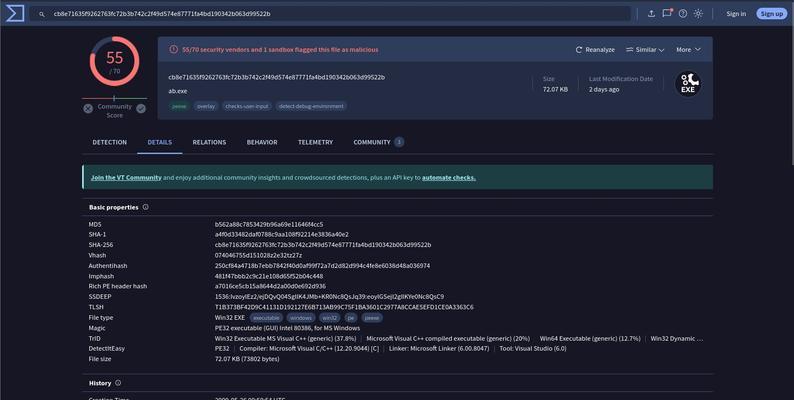Open the RELATIONS tab
The image size is (794, 400).
coord(209,142)
